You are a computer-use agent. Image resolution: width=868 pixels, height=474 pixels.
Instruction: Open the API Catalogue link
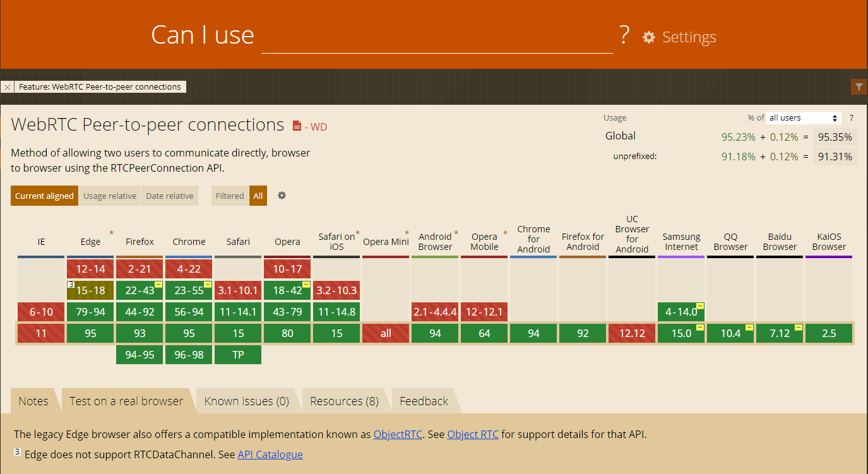[270, 454]
